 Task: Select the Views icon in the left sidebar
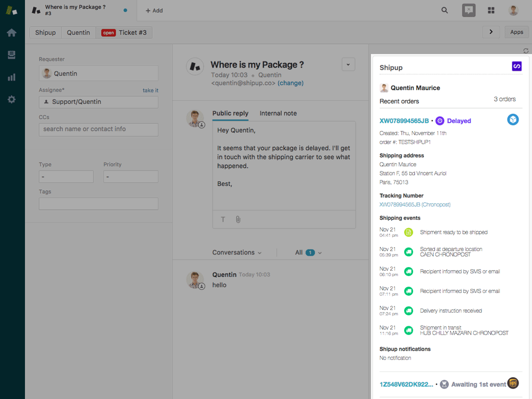tap(11, 55)
